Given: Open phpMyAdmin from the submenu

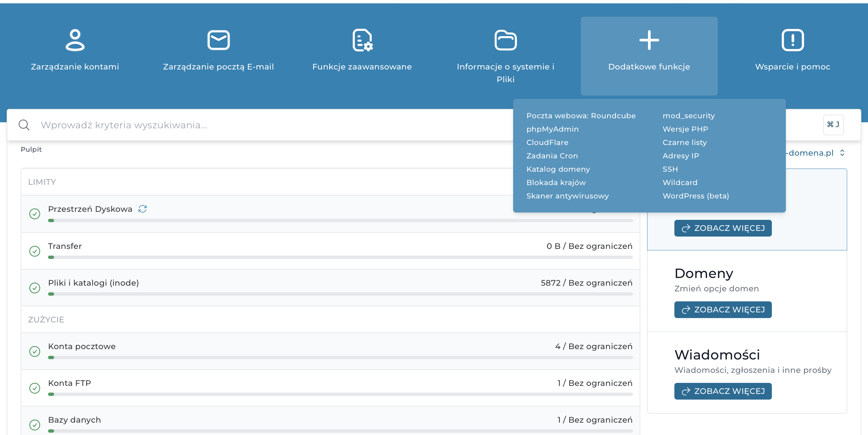Looking at the screenshot, I should tap(553, 129).
